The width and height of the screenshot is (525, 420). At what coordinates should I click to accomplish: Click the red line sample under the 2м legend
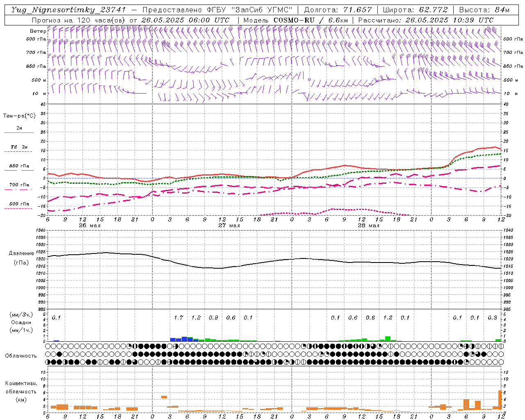pyautogui.click(x=19, y=133)
